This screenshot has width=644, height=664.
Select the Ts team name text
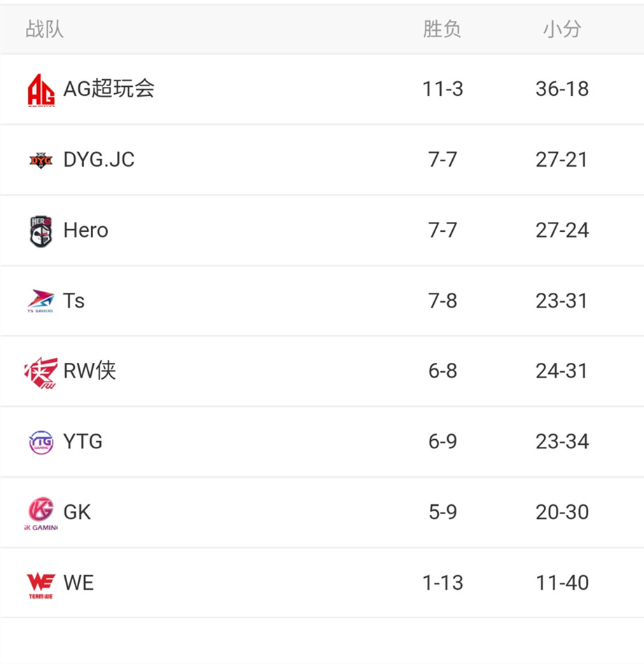point(73,301)
